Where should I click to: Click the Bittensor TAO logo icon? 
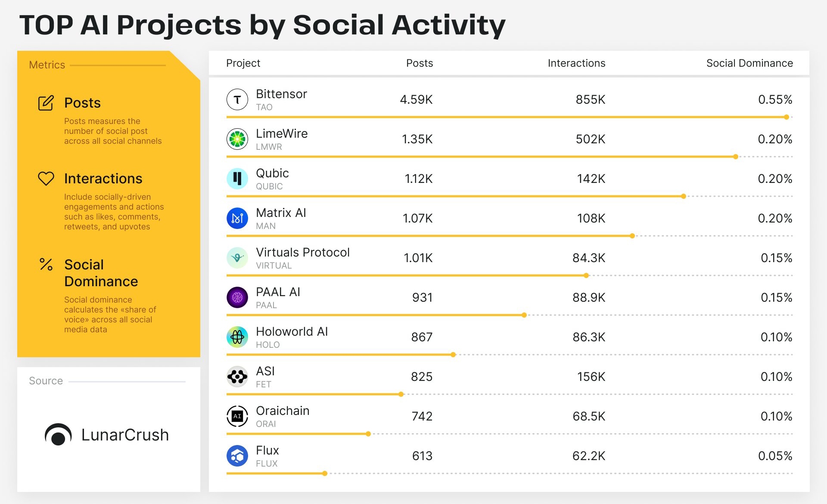(x=237, y=99)
